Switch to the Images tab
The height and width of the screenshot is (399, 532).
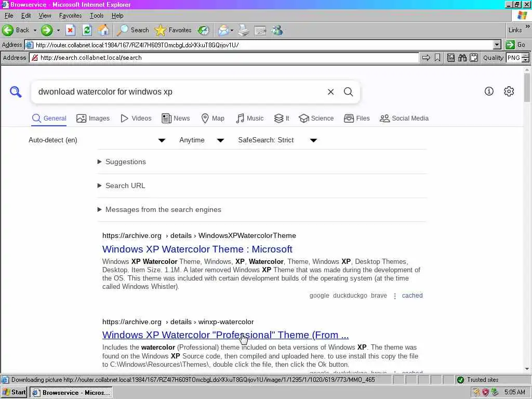point(93,118)
